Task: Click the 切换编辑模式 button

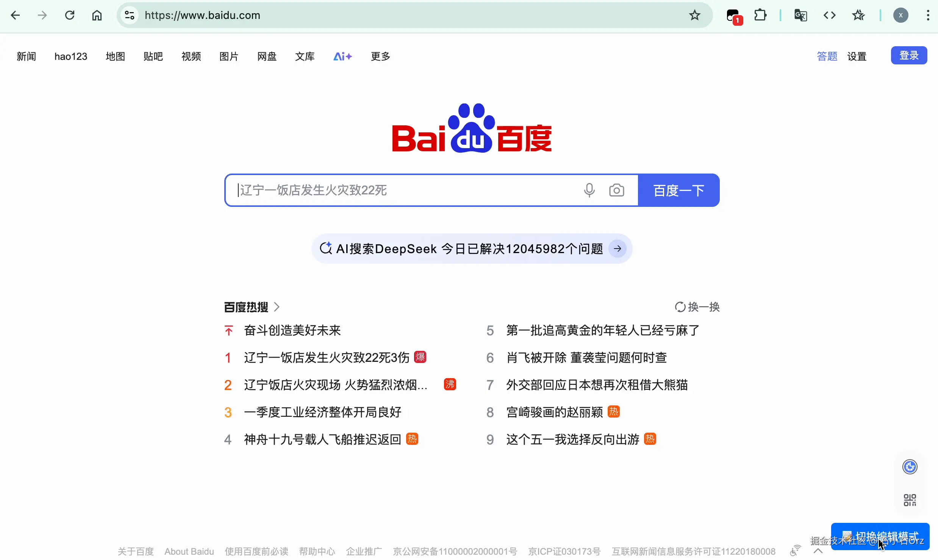Action: 880,537
